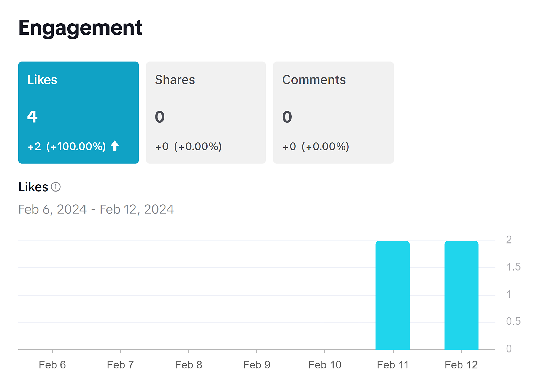This screenshot has height=392, width=540.
Task: Click the info icon next to Likes heading
Action: (56, 187)
